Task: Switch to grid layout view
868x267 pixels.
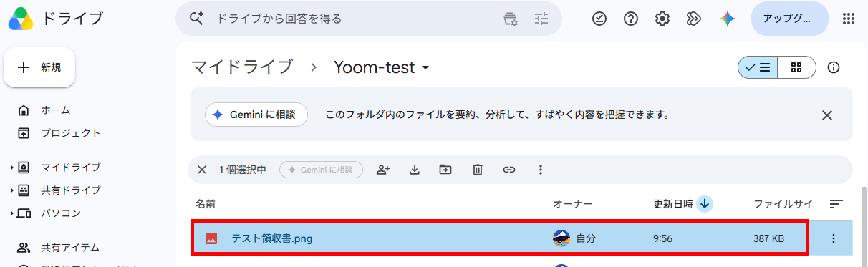Action: point(796,67)
